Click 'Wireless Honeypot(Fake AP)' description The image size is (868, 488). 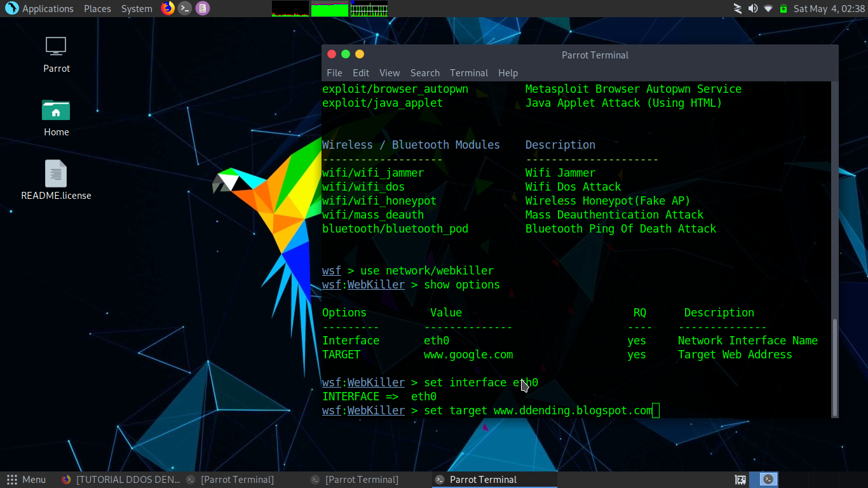point(608,201)
